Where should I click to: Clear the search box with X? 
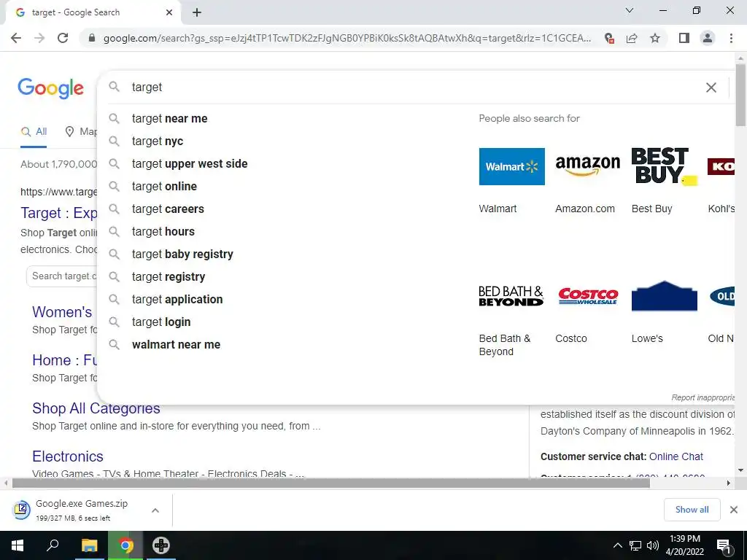pyautogui.click(x=711, y=87)
